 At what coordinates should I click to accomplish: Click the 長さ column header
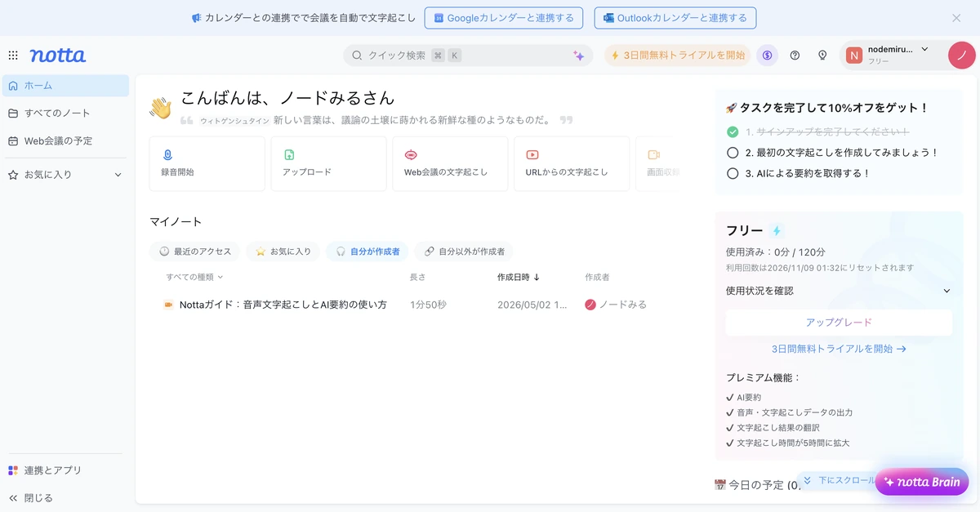[417, 277]
